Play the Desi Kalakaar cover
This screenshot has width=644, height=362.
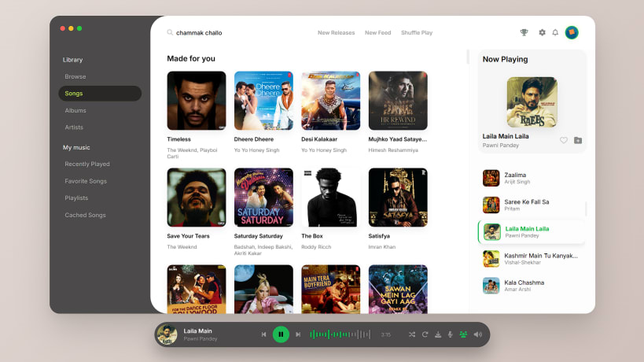(x=330, y=101)
